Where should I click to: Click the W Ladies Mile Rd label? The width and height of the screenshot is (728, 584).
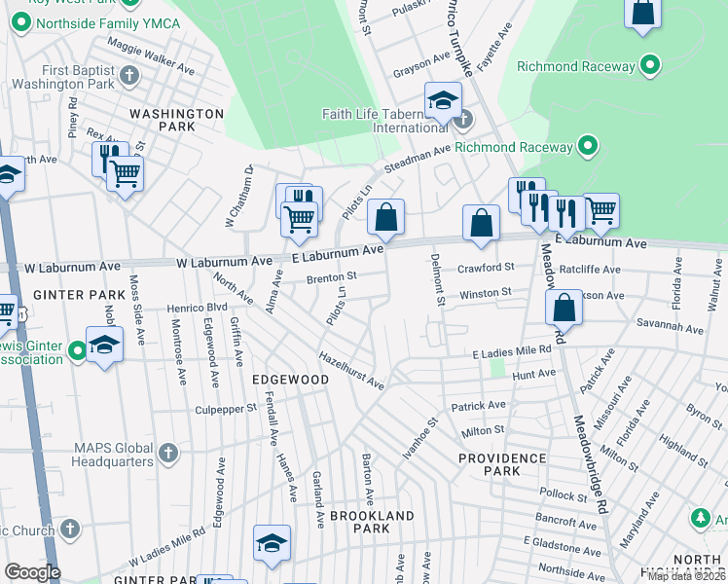click(166, 547)
